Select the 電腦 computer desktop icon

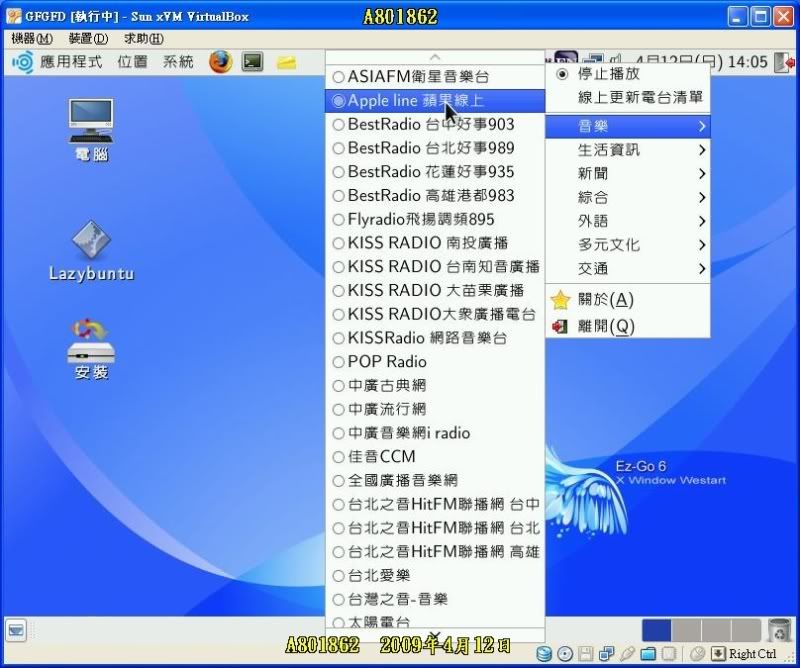(91, 130)
